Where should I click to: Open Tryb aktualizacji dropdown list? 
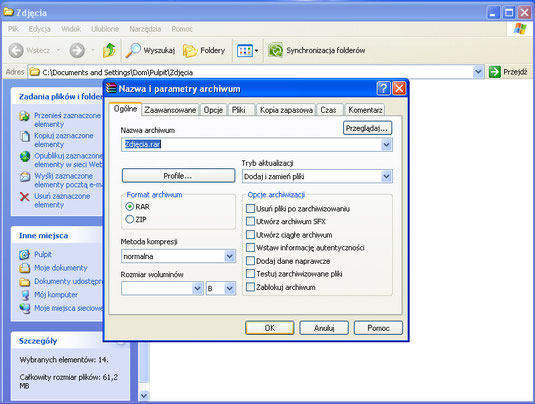(x=386, y=176)
